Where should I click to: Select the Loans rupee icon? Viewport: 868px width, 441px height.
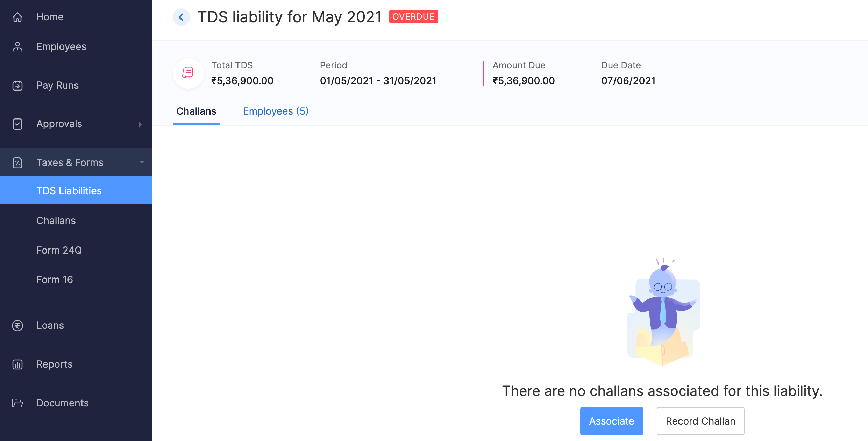(x=17, y=325)
